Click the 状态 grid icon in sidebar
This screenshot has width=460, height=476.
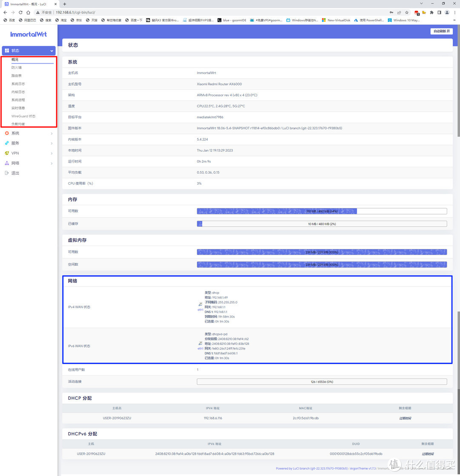(x=7, y=50)
